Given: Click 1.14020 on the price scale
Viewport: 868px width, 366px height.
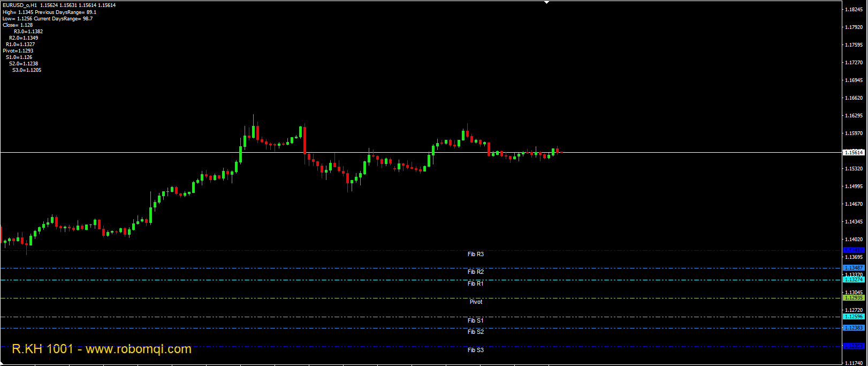Looking at the screenshot, I should [x=854, y=240].
